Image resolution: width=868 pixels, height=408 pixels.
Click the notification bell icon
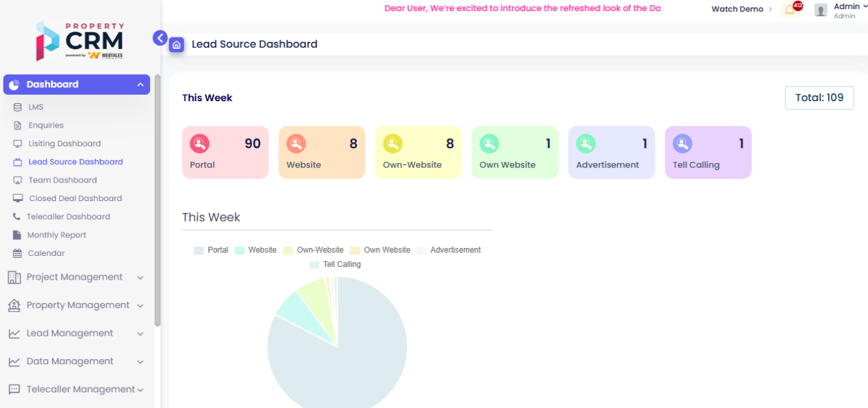coord(789,10)
